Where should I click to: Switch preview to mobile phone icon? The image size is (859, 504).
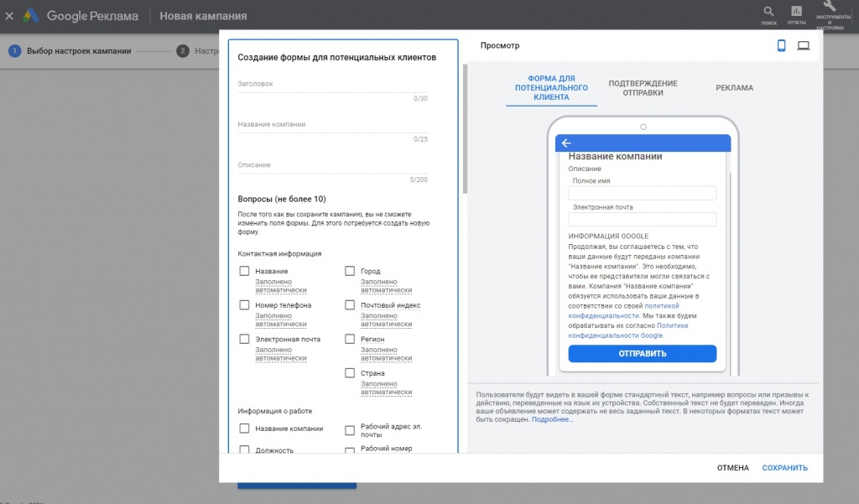point(781,45)
